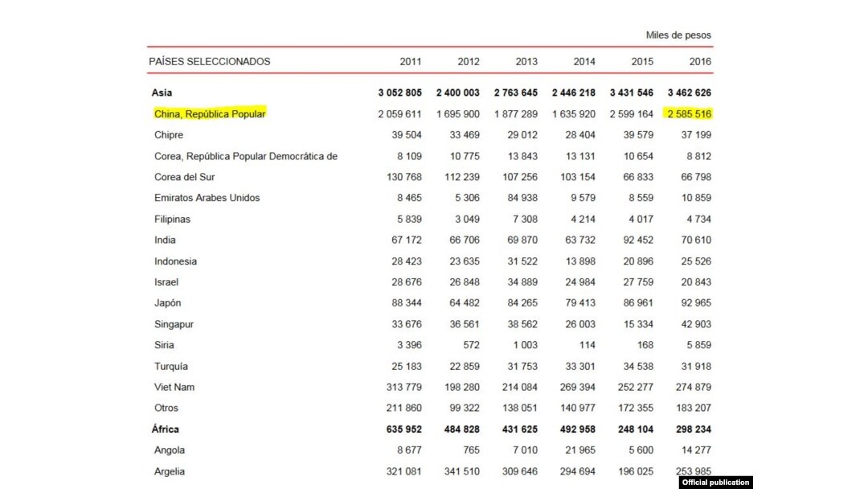Click Asia 2011 total 3 052 805
Image resolution: width=868 pixels, height=489 pixels.
[399, 92]
